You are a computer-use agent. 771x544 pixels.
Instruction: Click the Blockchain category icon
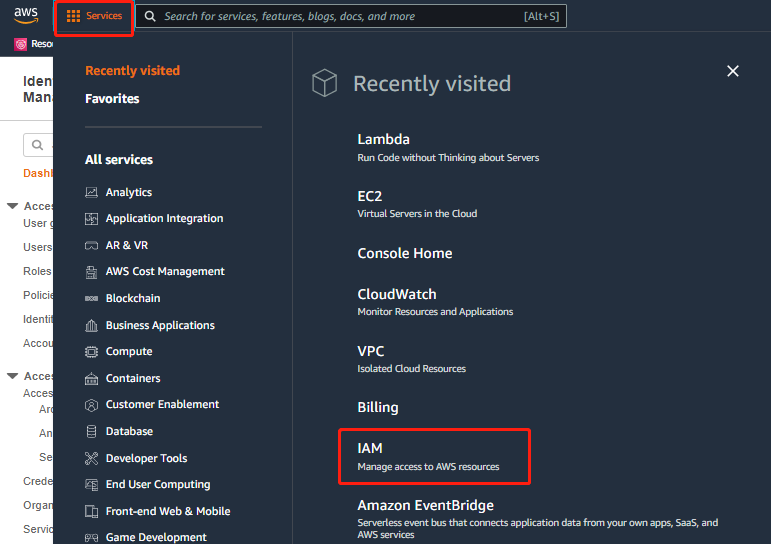tap(92, 298)
